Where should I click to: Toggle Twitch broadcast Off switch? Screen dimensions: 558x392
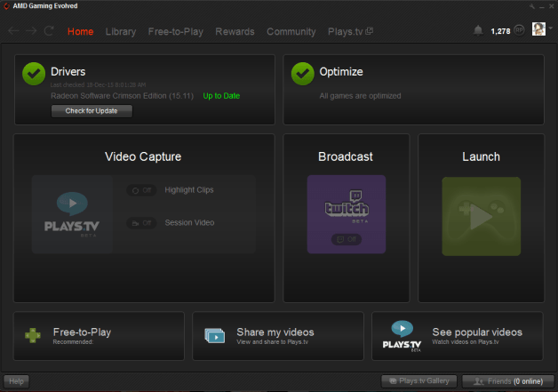[x=346, y=239]
